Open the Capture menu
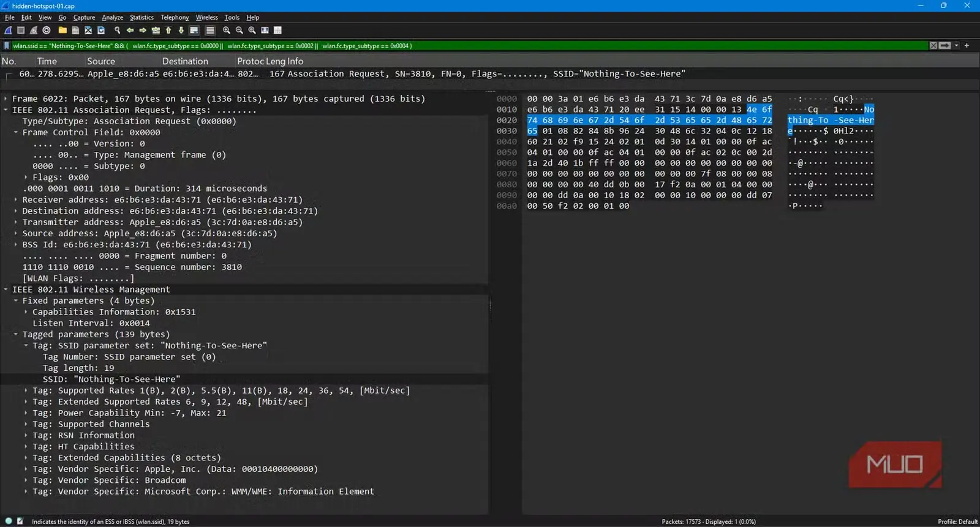The image size is (980, 527). tap(84, 17)
